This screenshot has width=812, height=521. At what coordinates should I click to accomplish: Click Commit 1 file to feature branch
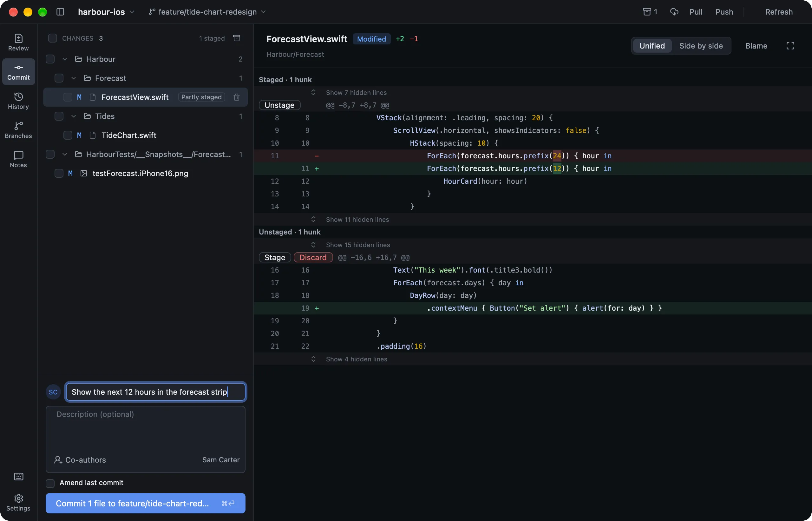(x=145, y=504)
